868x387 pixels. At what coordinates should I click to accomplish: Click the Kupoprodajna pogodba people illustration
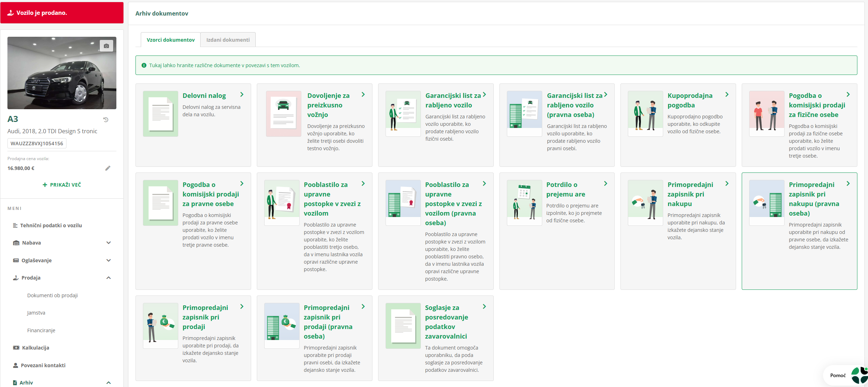pyautogui.click(x=645, y=113)
